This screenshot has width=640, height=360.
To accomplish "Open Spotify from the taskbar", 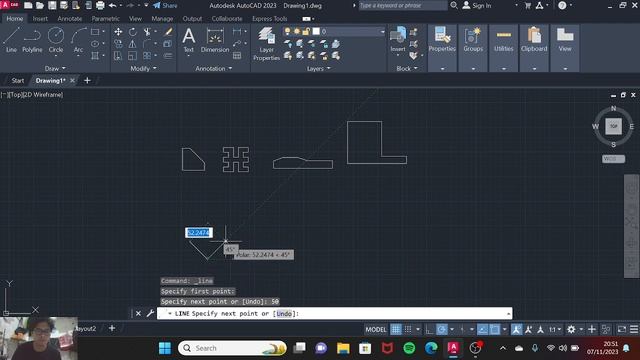I will [409, 348].
